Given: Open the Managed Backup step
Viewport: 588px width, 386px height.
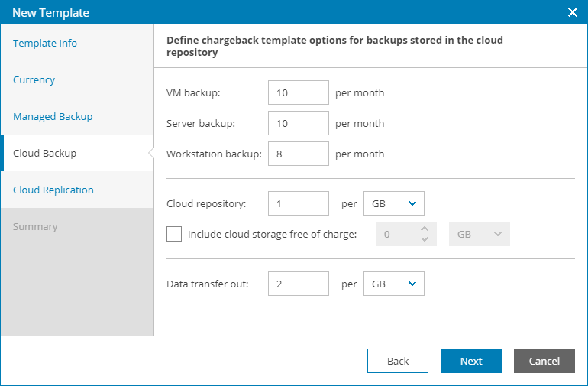Looking at the screenshot, I should pyautogui.click(x=53, y=117).
